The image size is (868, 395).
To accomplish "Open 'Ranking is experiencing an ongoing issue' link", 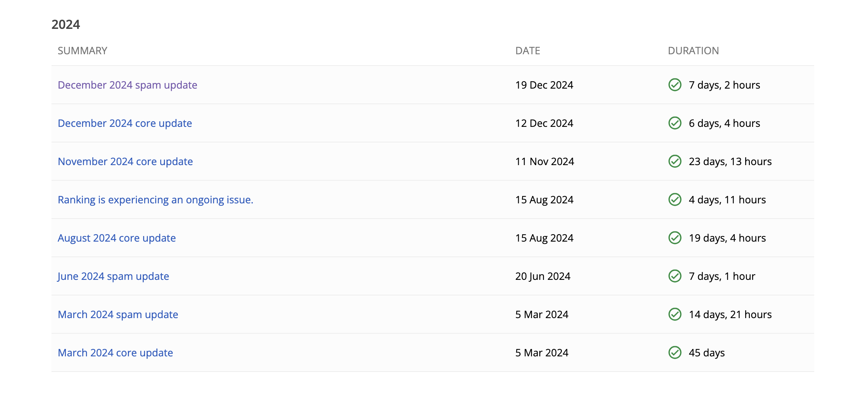I will 156,200.
